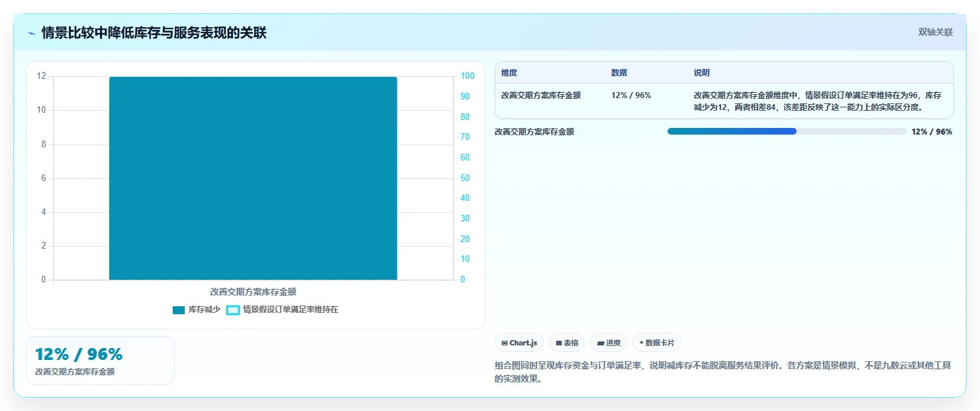
Task: Click the 改善交期方案库存金额 table row name
Action: 541,95
